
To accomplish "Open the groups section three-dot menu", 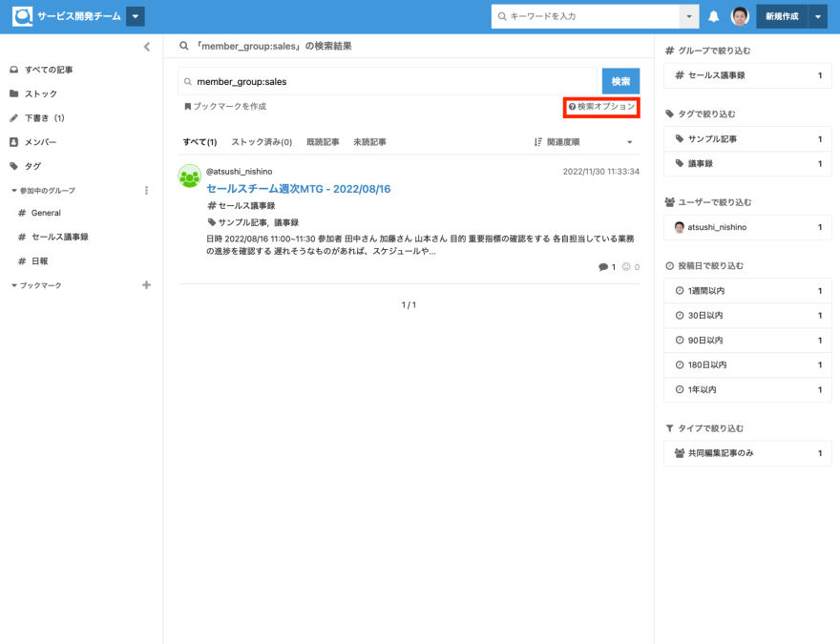I will [146, 191].
